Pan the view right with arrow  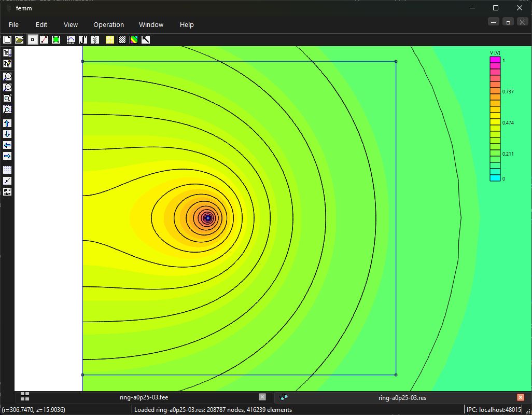tap(7, 156)
